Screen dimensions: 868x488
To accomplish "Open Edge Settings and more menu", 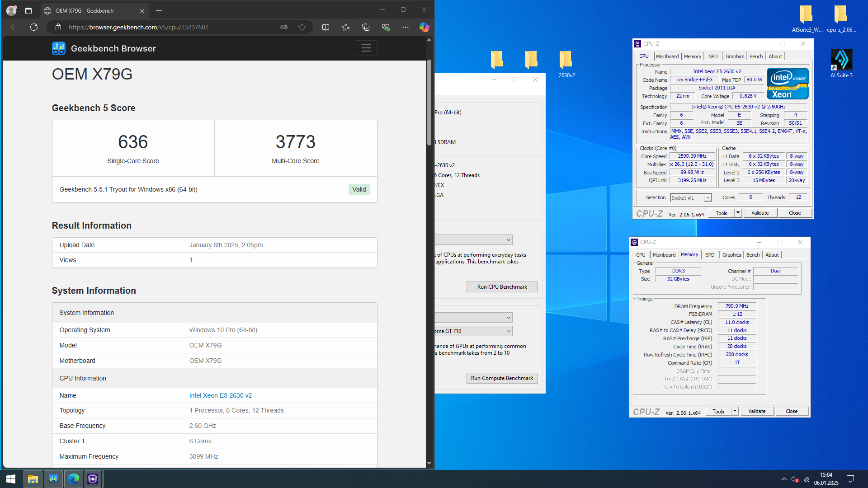I will (x=406, y=27).
